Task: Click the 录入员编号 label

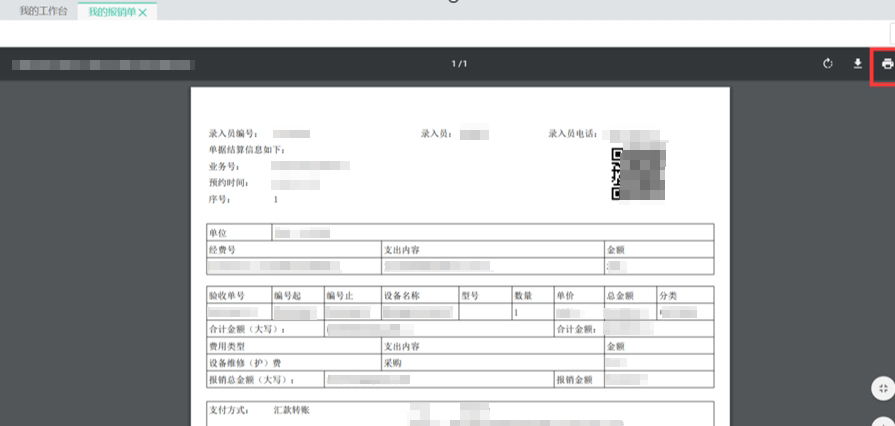Action: click(x=233, y=133)
